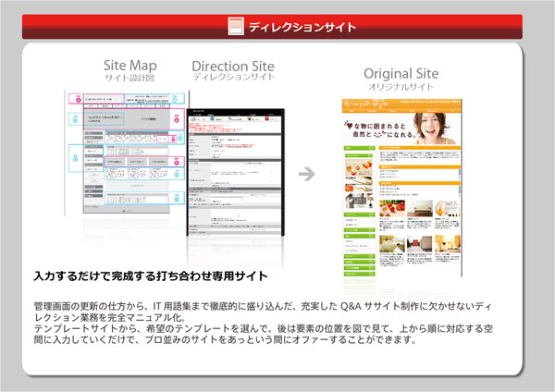Click the paragraph starting テンプレートサイトから
555x392 pixels.
(264, 334)
